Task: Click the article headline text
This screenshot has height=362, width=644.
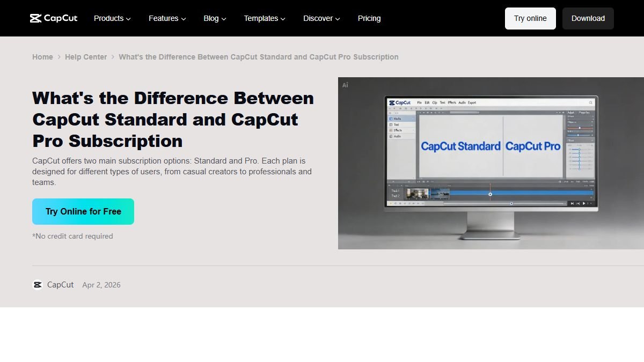Action: [x=173, y=119]
